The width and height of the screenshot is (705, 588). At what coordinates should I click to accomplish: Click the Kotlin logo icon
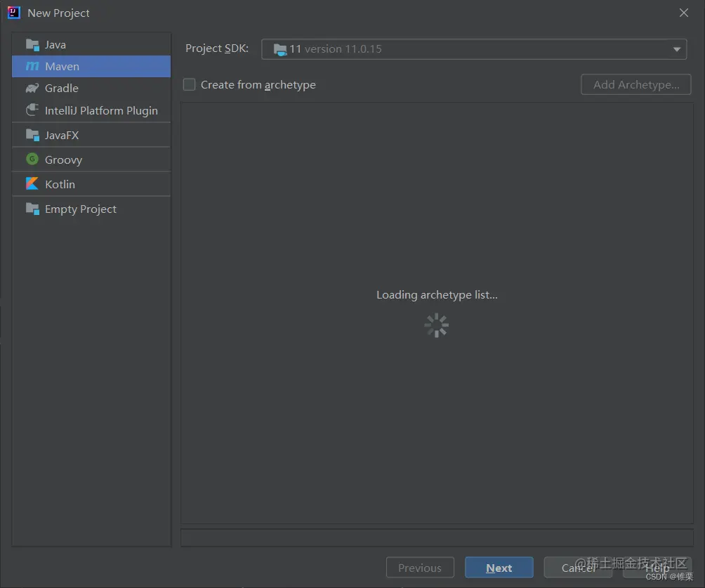point(32,183)
